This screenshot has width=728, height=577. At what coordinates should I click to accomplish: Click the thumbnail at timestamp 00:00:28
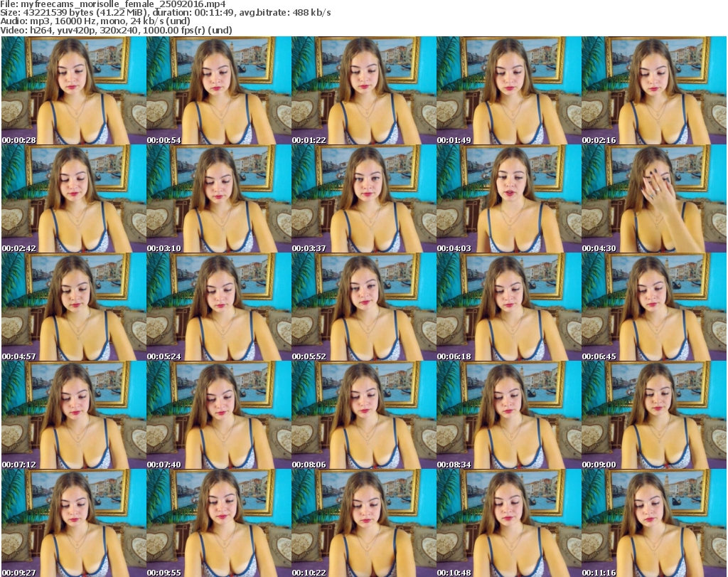[x=73, y=90]
